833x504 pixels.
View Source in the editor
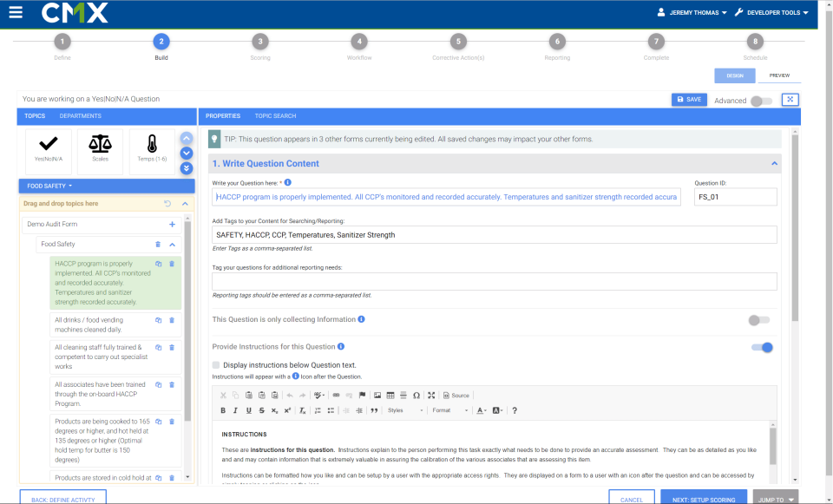[456, 395]
